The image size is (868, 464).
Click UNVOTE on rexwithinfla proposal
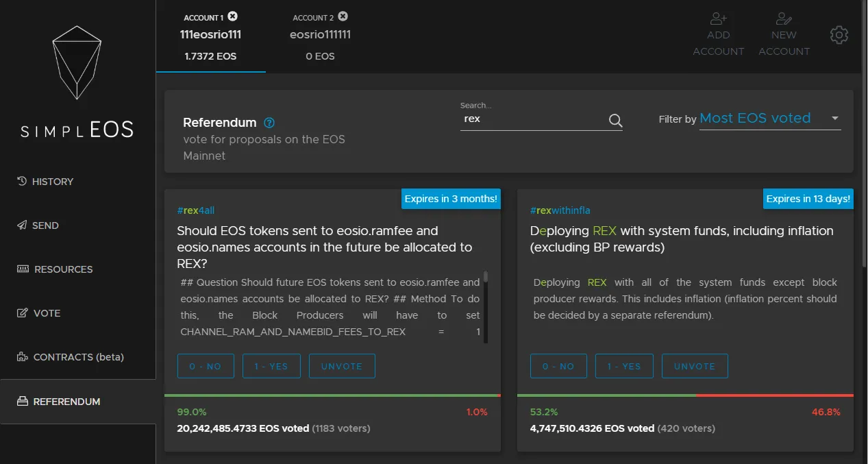point(695,366)
